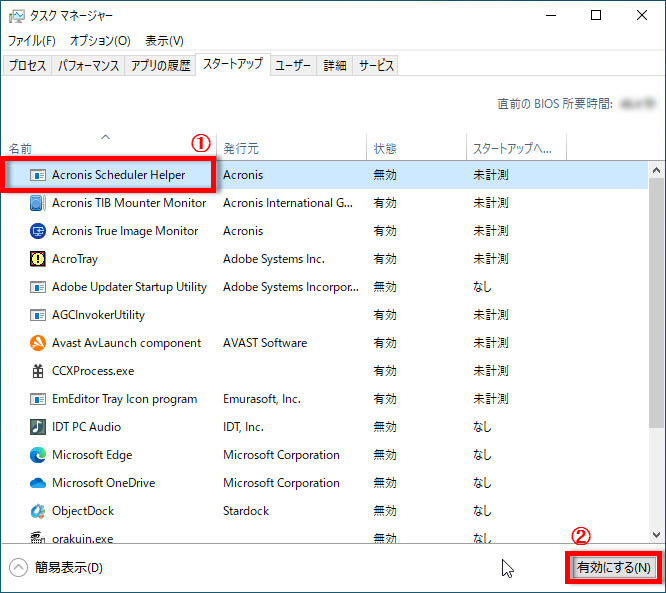Click the Microsoft Edge icon
This screenshot has width=666, height=593.
[38, 455]
